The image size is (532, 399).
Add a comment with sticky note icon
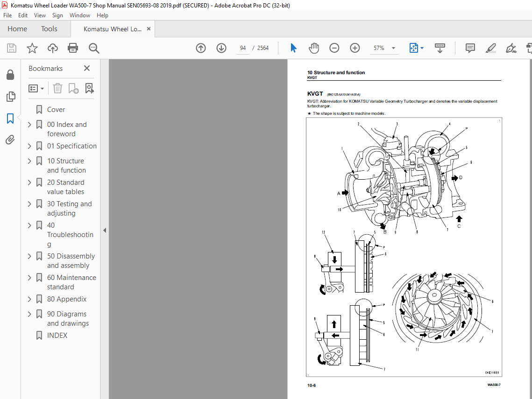470,48
